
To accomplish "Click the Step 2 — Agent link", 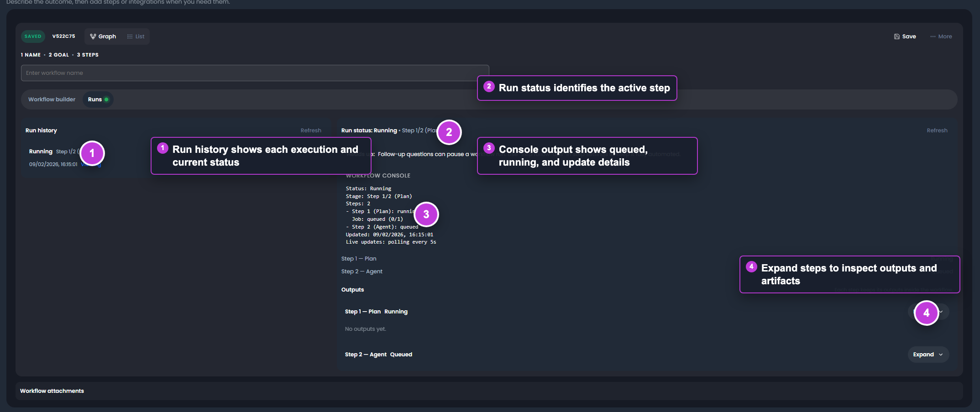I will 362,271.
